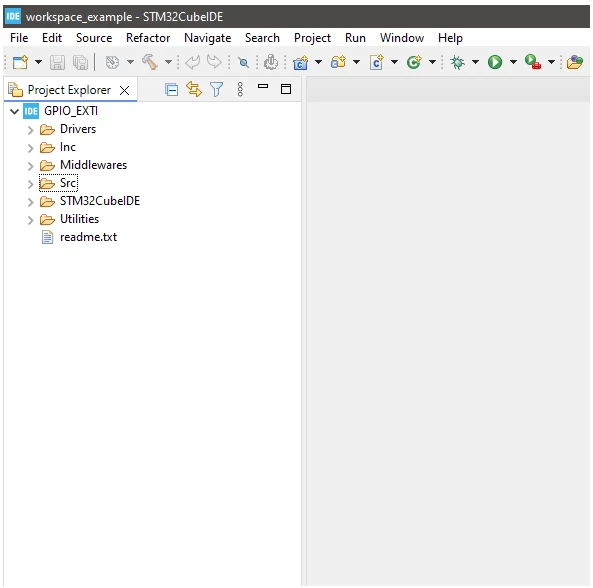Maximize the Project Explorer panel

point(286,89)
